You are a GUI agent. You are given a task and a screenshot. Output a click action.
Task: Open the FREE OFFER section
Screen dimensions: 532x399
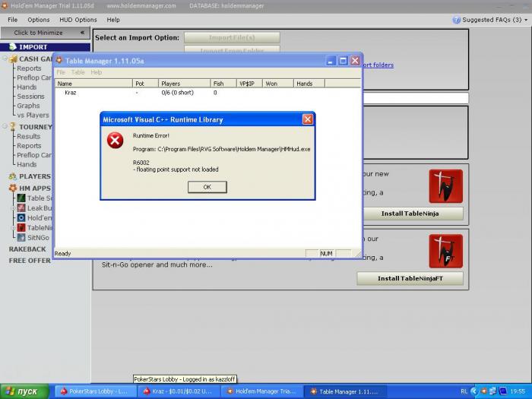(x=30, y=261)
